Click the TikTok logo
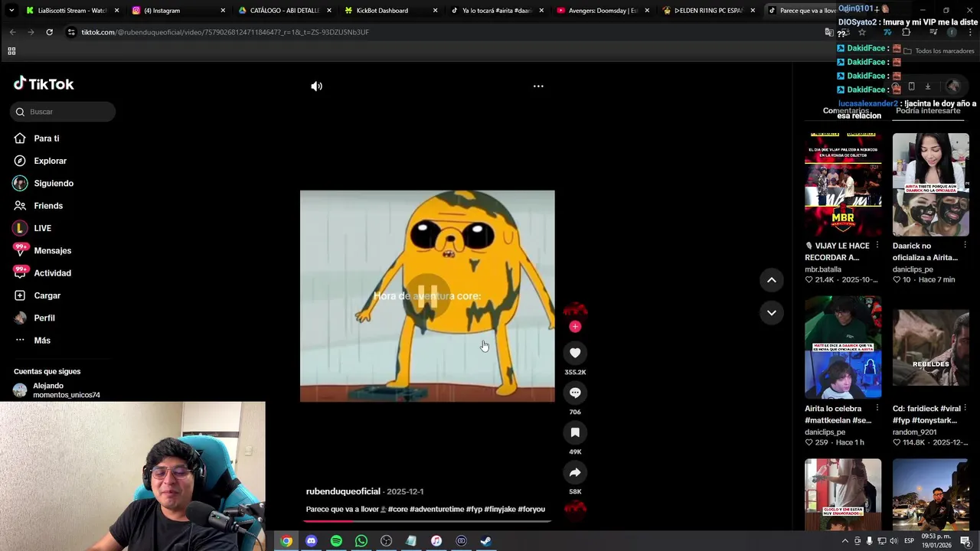The image size is (980, 551). (44, 84)
